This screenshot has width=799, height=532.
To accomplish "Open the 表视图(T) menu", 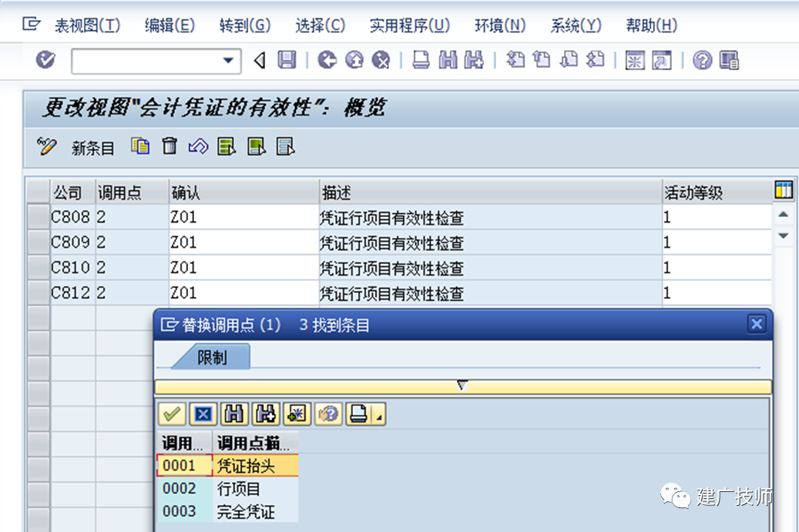I will click(87, 25).
